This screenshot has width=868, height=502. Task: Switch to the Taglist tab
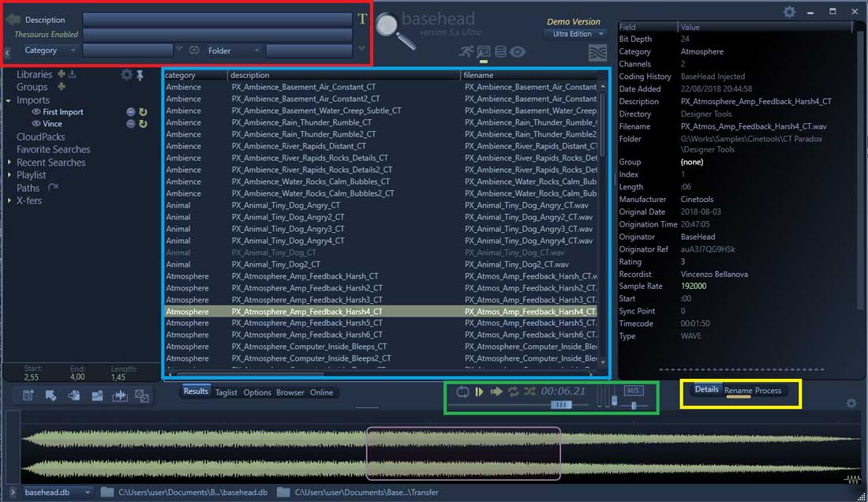tap(226, 392)
